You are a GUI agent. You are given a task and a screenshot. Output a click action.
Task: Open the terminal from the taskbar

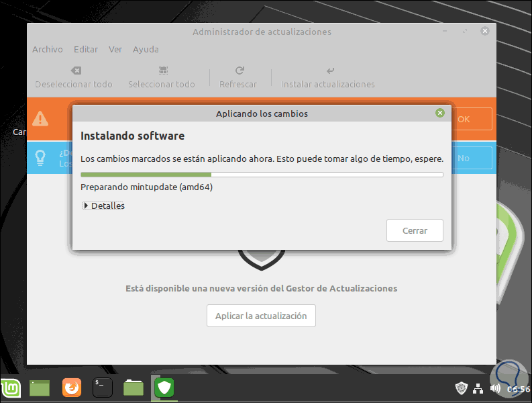click(x=103, y=388)
